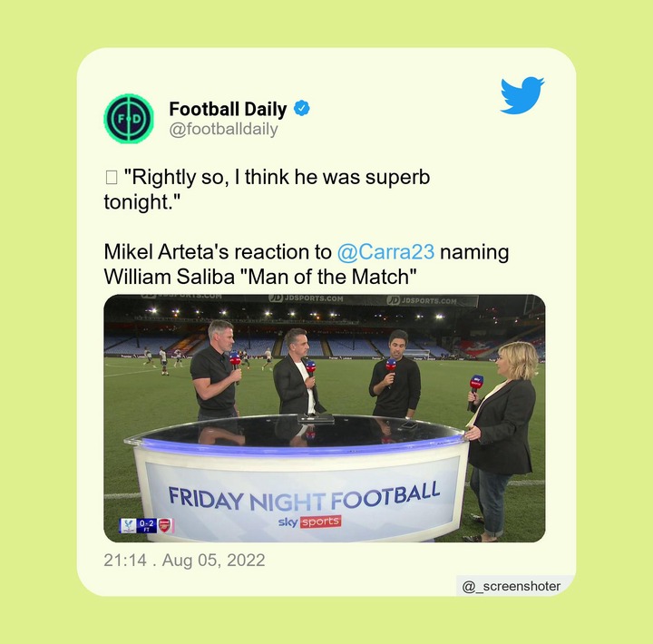Click the 0-2 FT score graphic

point(146,525)
